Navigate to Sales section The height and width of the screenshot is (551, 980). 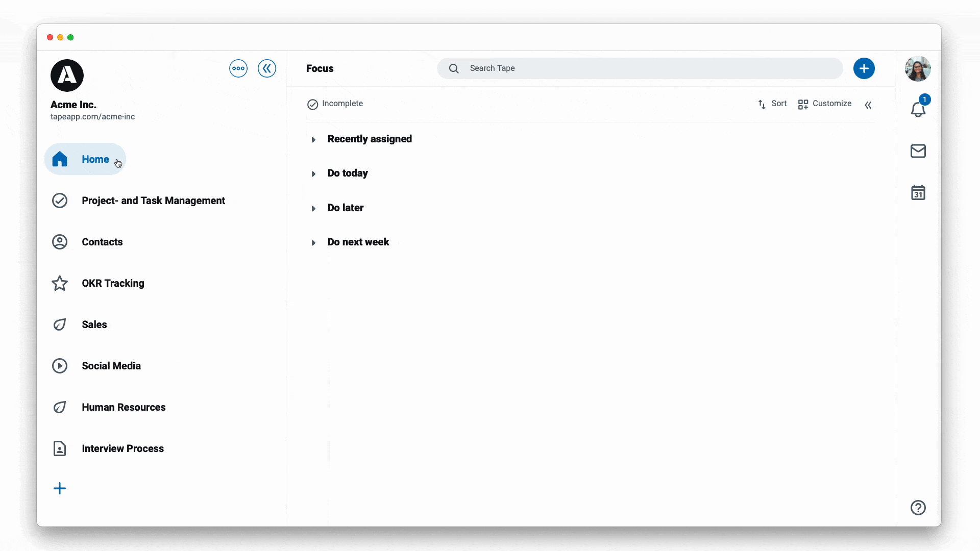coord(94,324)
